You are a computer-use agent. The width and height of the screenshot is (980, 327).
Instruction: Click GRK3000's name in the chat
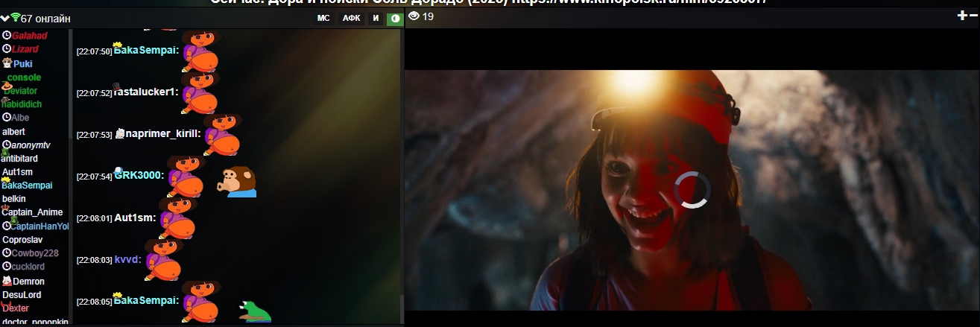click(139, 176)
